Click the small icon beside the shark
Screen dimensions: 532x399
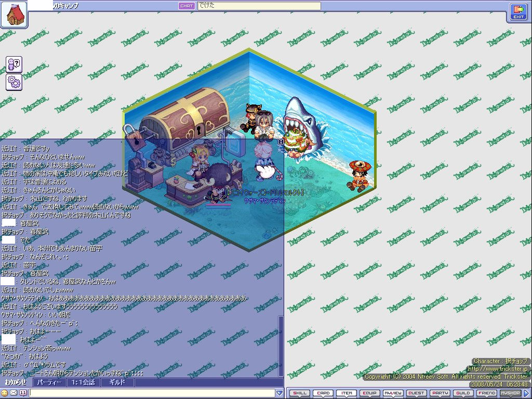tap(281, 142)
